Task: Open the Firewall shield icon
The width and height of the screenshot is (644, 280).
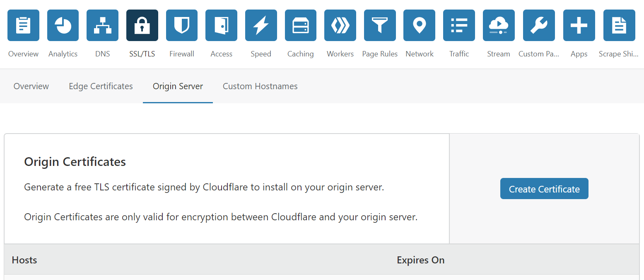Action: [x=182, y=25]
